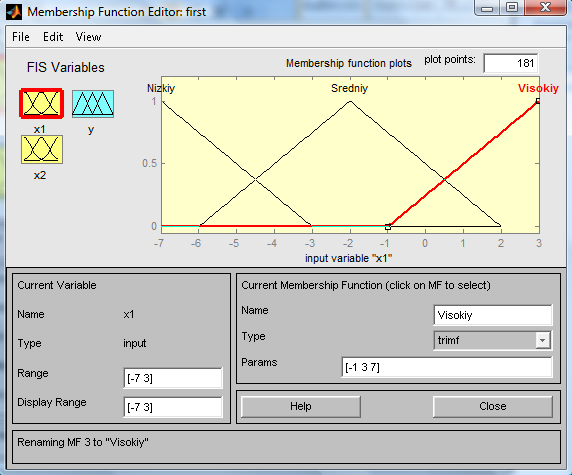The image size is (572, 475).
Task: Click the 'FIS Variables' heading
Action: pyautogui.click(x=66, y=67)
